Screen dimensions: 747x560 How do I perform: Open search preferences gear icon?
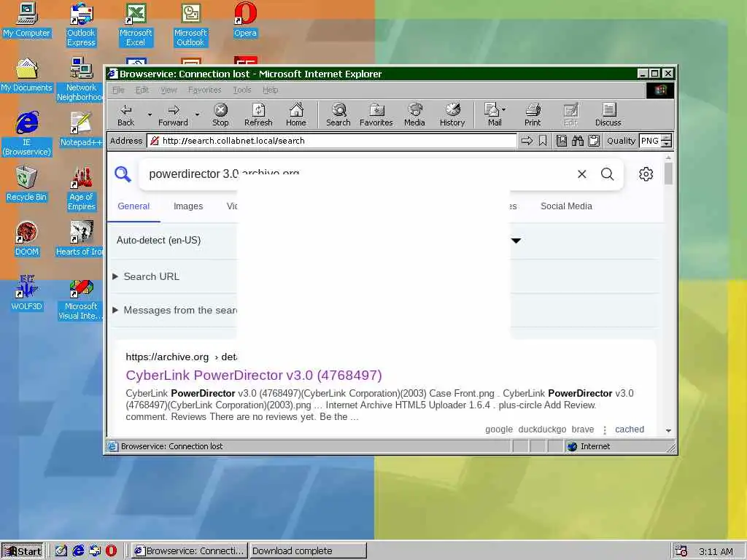pyautogui.click(x=646, y=174)
